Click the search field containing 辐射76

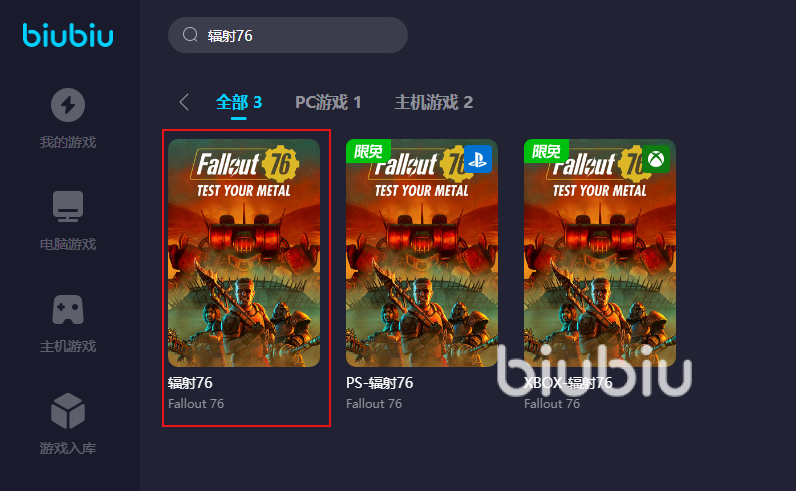pyautogui.click(x=288, y=35)
